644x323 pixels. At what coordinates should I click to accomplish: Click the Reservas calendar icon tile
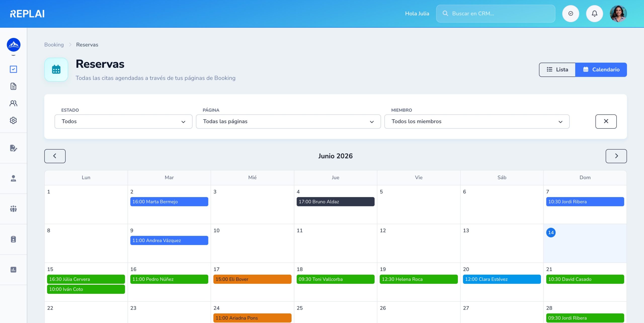(x=56, y=69)
